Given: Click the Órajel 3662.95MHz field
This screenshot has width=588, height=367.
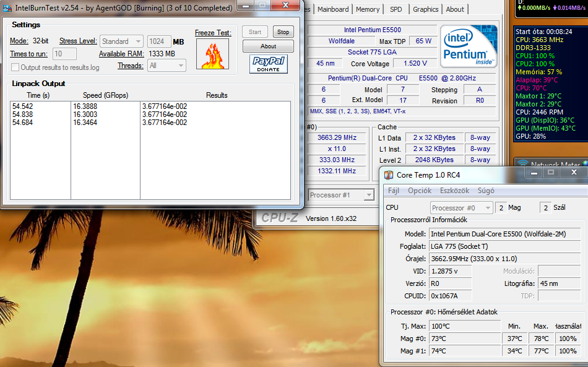Looking at the screenshot, I should [x=504, y=259].
